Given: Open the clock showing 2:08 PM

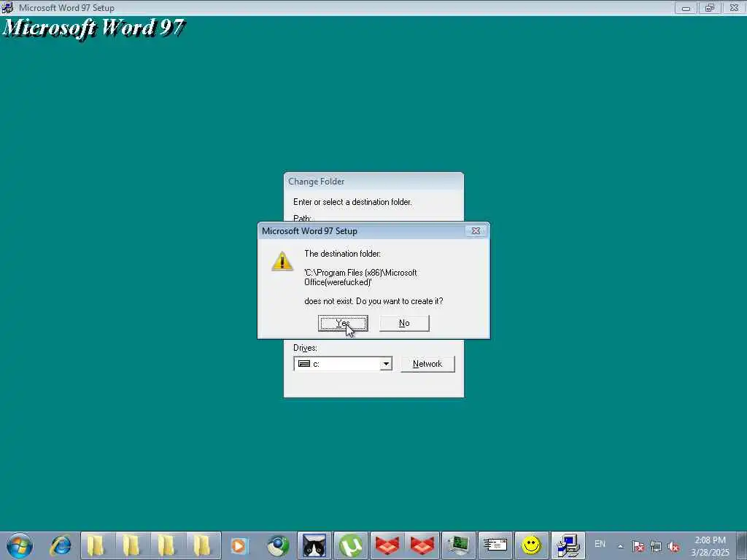Looking at the screenshot, I should pos(710,546).
